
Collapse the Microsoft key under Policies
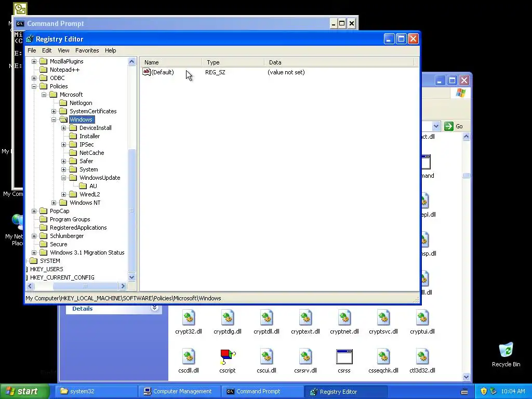click(x=44, y=95)
